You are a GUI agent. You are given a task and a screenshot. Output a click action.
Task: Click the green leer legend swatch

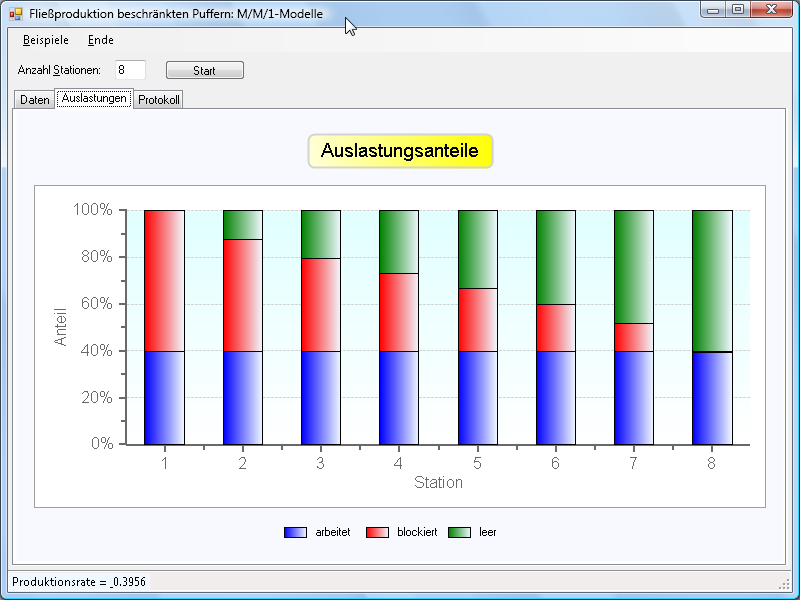click(x=459, y=532)
